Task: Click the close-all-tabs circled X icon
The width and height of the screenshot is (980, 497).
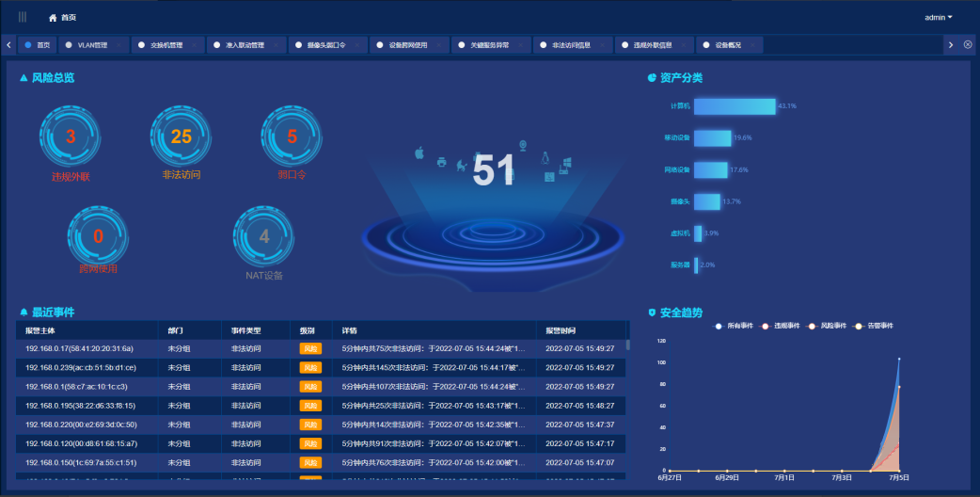Action: [x=968, y=44]
